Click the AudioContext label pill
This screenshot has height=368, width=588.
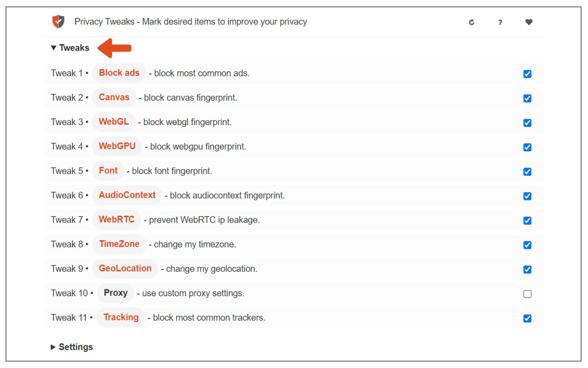(127, 195)
